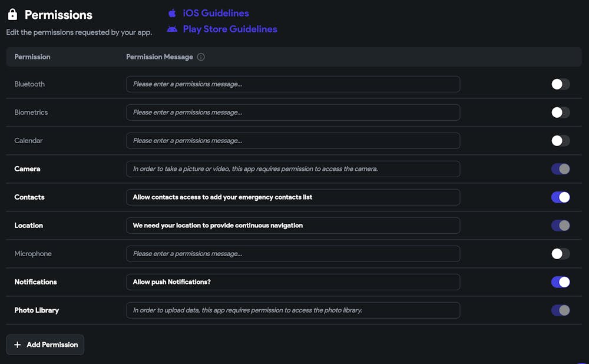The height and width of the screenshot is (364, 589).
Task: Toggle the Location permission switch
Action: coord(560,226)
